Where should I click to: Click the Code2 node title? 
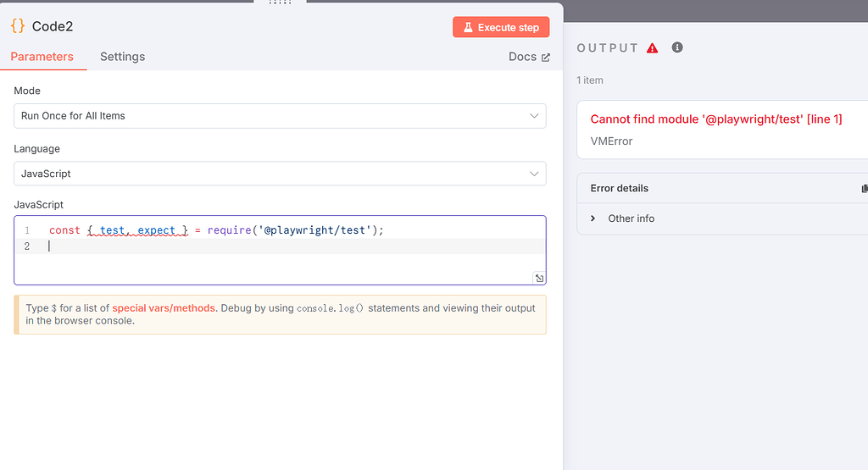tap(53, 26)
